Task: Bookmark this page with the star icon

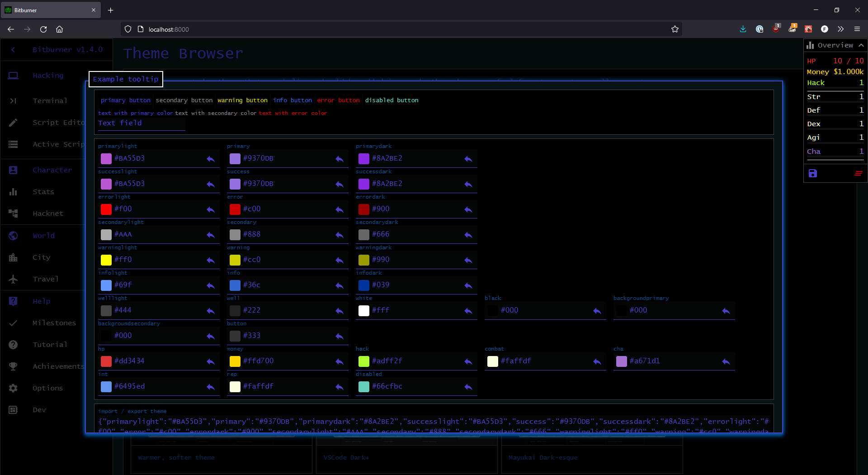Action: click(675, 29)
